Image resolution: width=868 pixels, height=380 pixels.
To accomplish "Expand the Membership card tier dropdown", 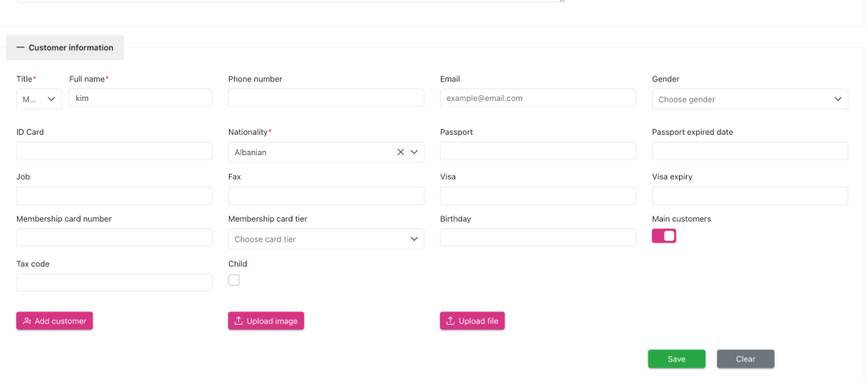I will coord(325,239).
